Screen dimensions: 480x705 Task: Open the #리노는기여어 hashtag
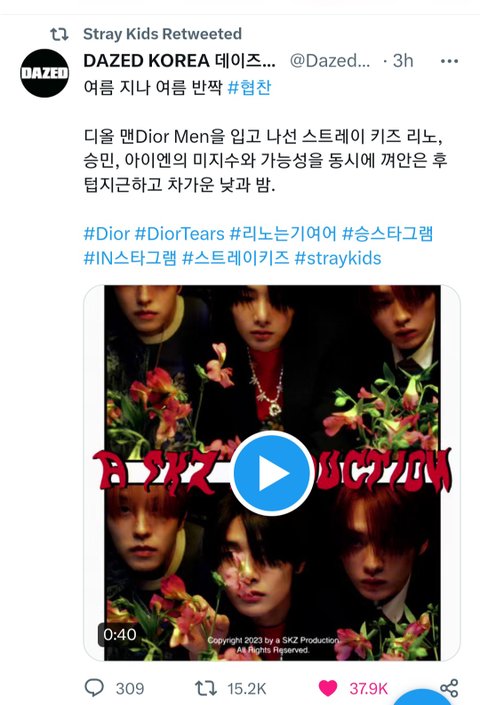pos(283,234)
